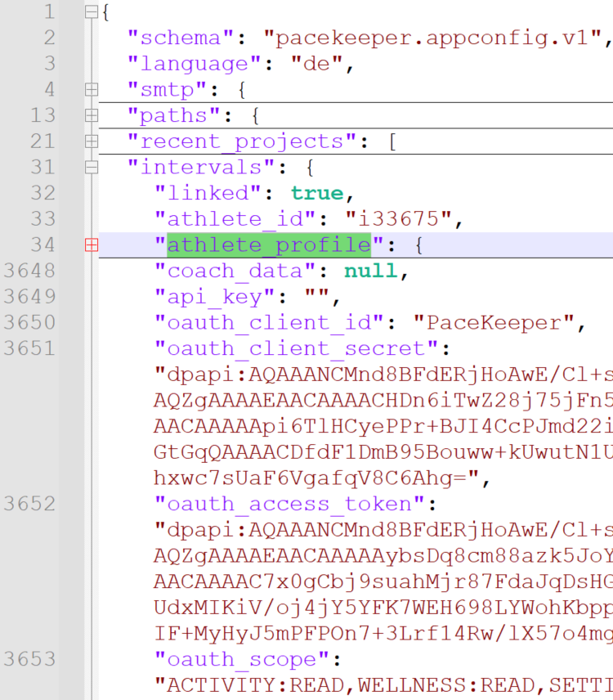Click line number 3653 in the gutter
The image size is (613, 700).
[29, 659]
